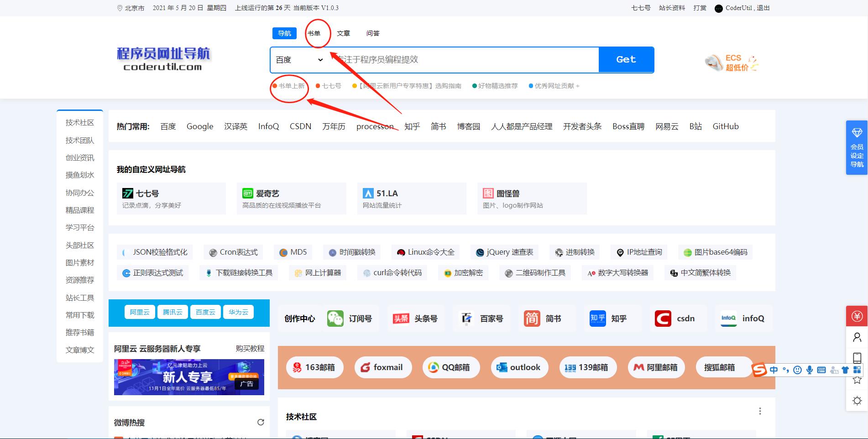Open csdn in creation center row
This screenshot has width=868, height=439.
click(x=677, y=319)
